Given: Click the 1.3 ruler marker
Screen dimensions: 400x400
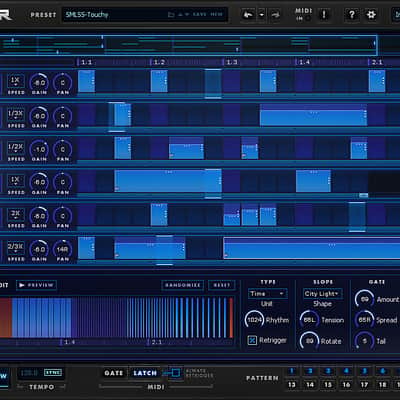Looking at the screenshot, I should click(x=232, y=62).
